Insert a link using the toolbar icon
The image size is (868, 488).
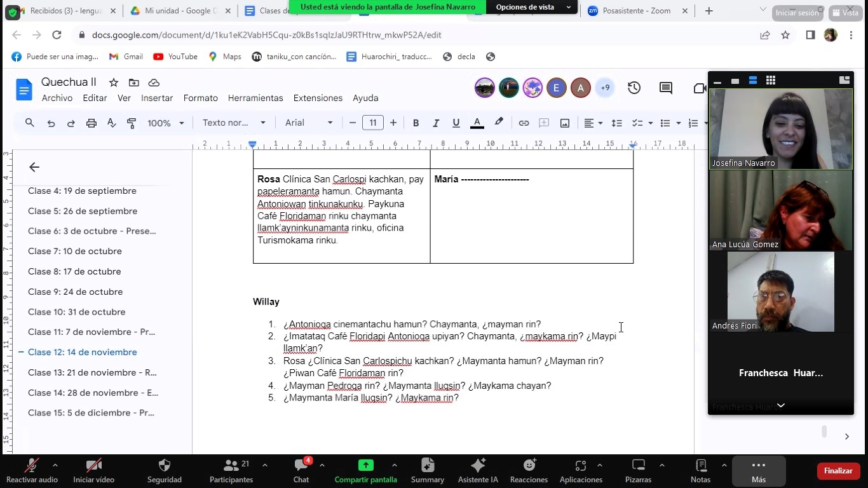524,123
